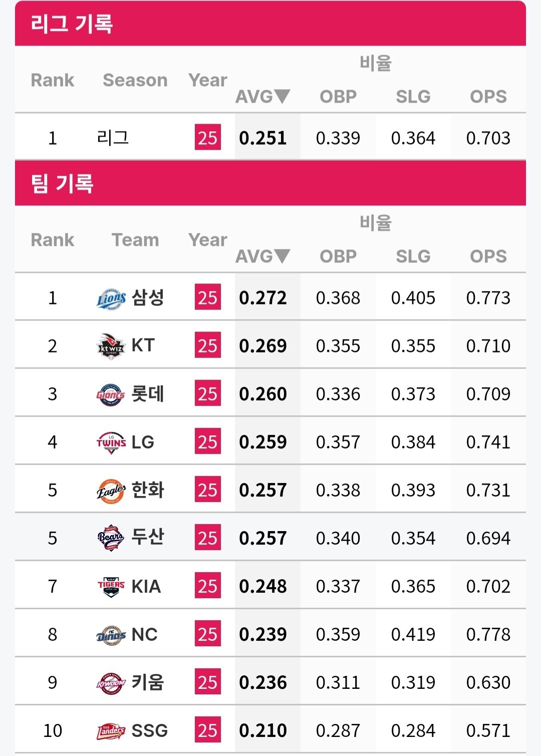Image resolution: width=541 pixels, height=756 pixels.
Task: Sort team records by AVG arrow
Action: (x=282, y=256)
